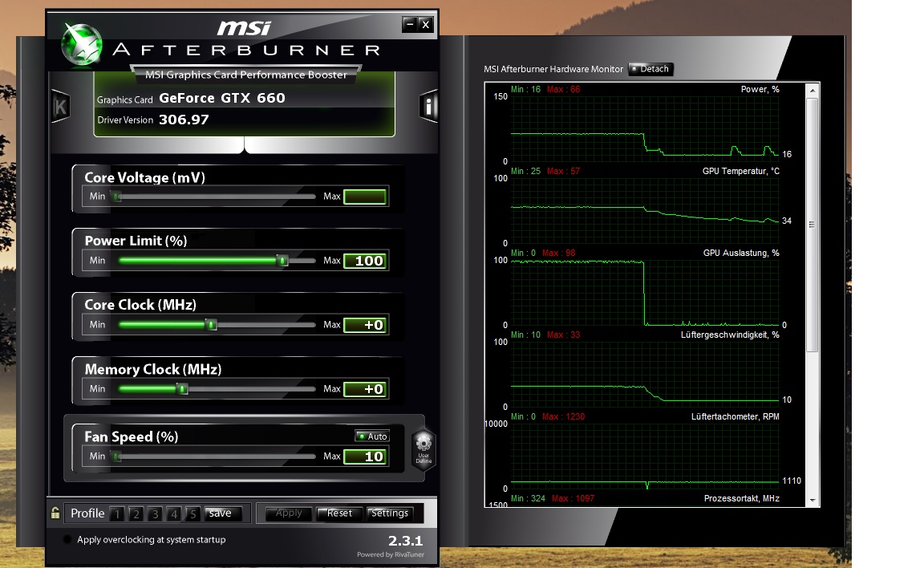
Task: Click the Fan Speed slider handle
Action: click(x=116, y=456)
